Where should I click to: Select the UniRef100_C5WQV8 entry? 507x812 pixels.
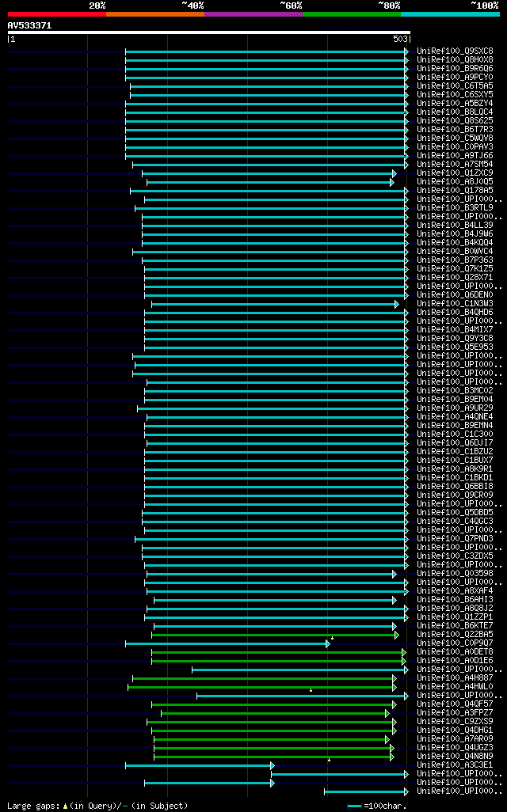pos(456,138)
